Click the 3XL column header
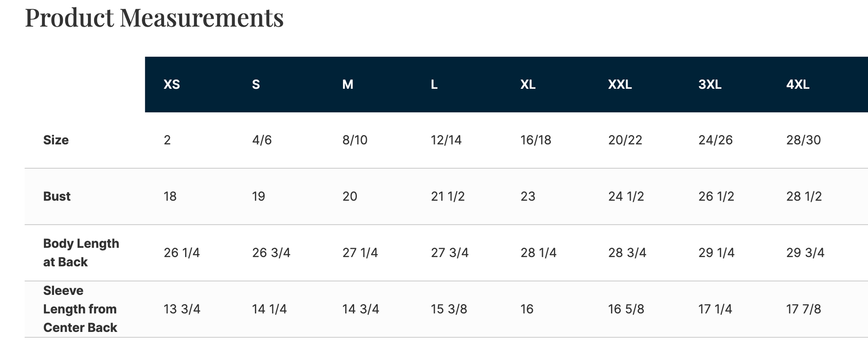 point(710,84)
